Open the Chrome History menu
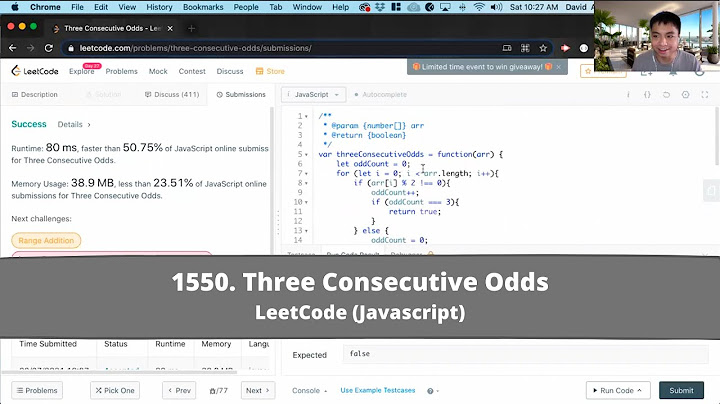Image resolution: width=720 pixels, height=404 pixels. [x=159, y=7]
